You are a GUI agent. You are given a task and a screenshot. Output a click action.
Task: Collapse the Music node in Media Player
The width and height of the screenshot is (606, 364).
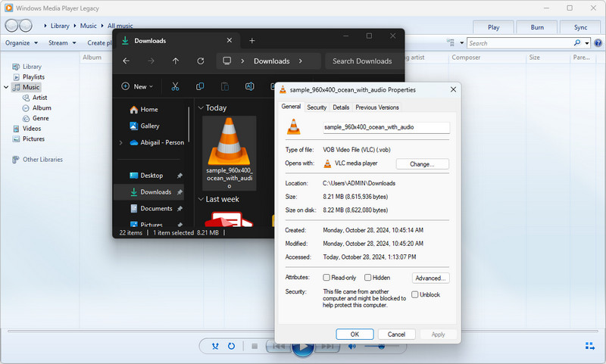[6, 87]
